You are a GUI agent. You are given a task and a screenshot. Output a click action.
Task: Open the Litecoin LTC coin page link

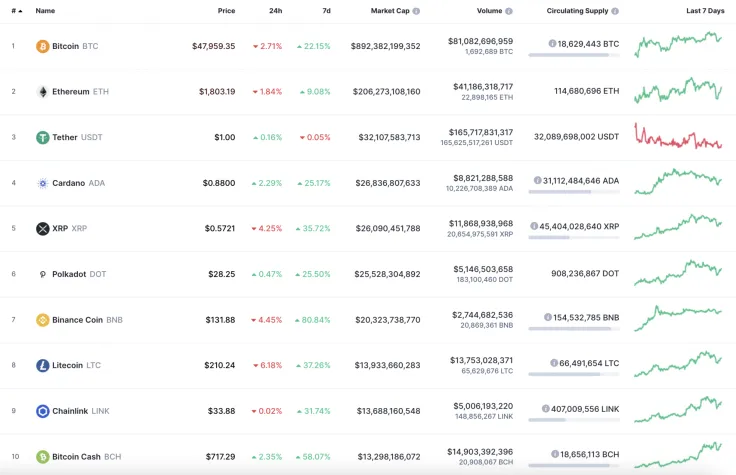pyautogui.click(x=77, y=365)
